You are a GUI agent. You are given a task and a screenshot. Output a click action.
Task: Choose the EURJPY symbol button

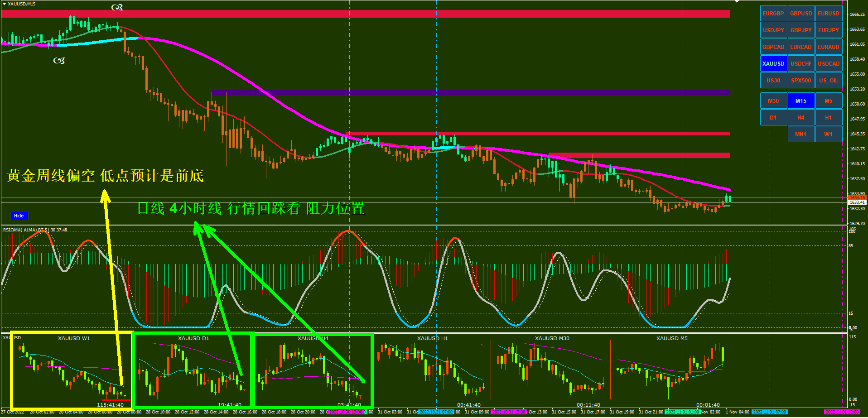click(x=829, y=30)
